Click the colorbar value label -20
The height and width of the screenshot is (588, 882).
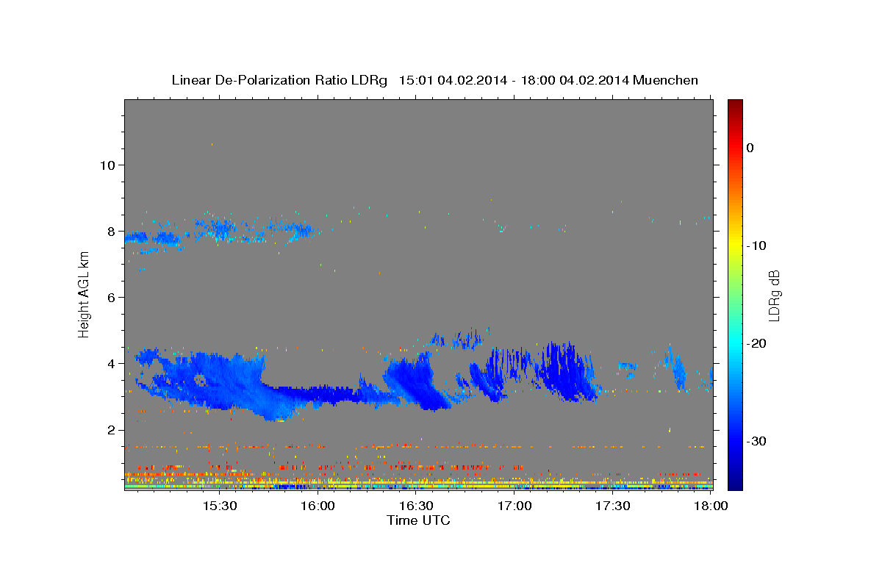(755, 343)
